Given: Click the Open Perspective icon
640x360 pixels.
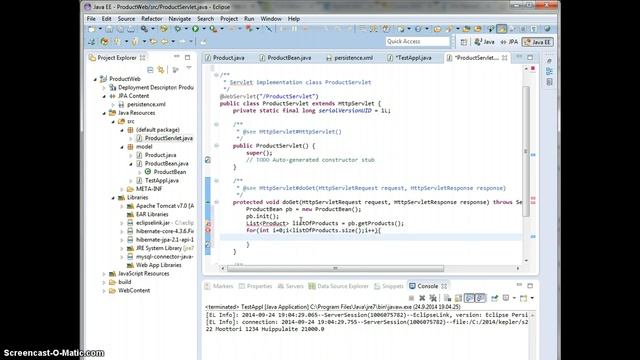Looking at the screenshot, I should pos(464,42).
